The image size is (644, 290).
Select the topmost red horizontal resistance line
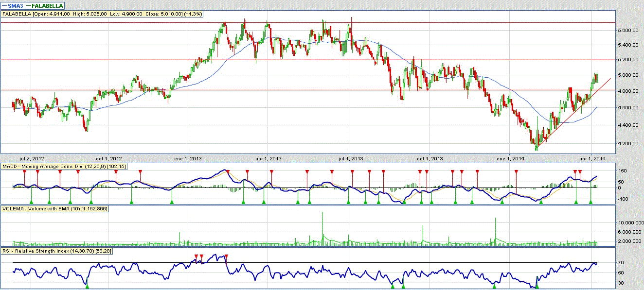307,22
